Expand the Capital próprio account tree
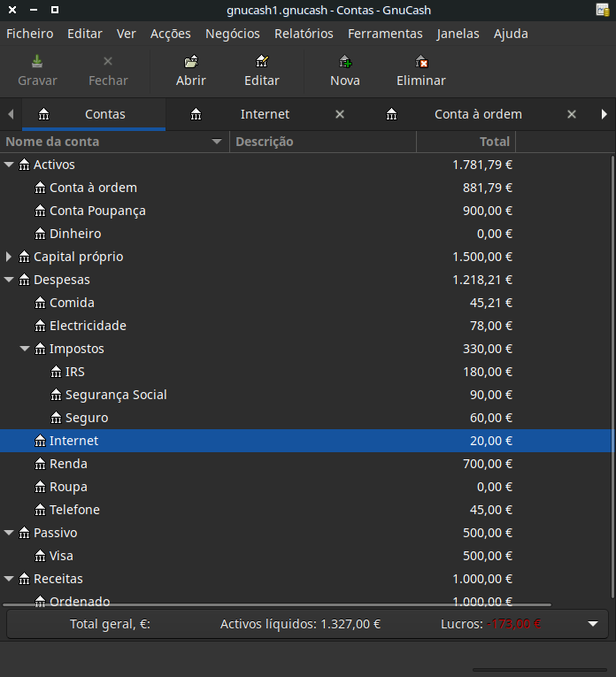This screenshot has height=677, width=616. point(9,257)
